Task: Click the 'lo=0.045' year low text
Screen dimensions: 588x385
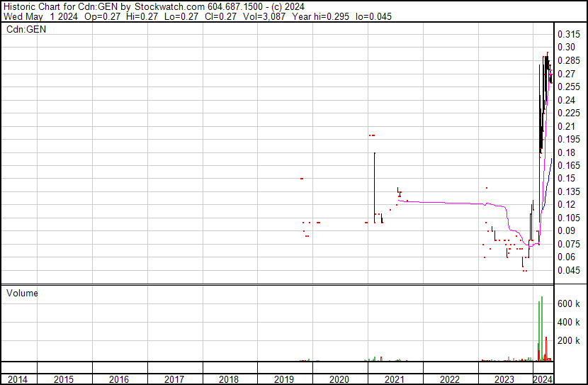Action: tap(373, 16)
